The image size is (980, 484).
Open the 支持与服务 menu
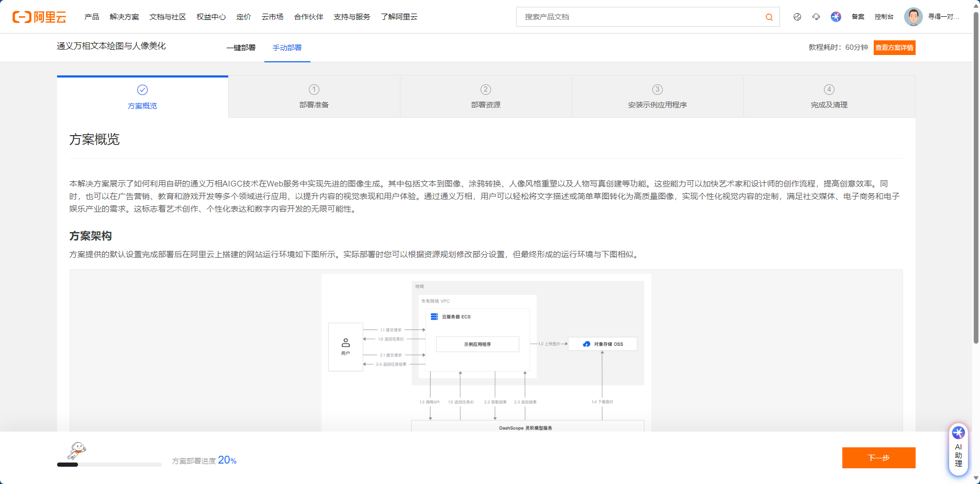click(352, 17)
